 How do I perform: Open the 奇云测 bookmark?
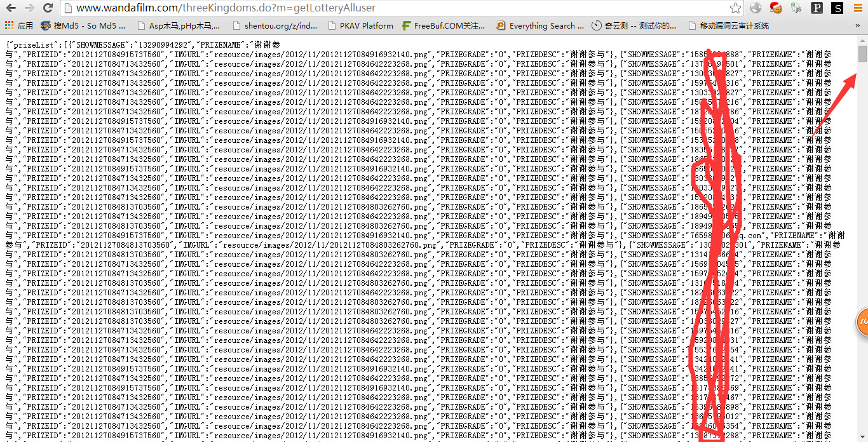(x=632, y=26)
